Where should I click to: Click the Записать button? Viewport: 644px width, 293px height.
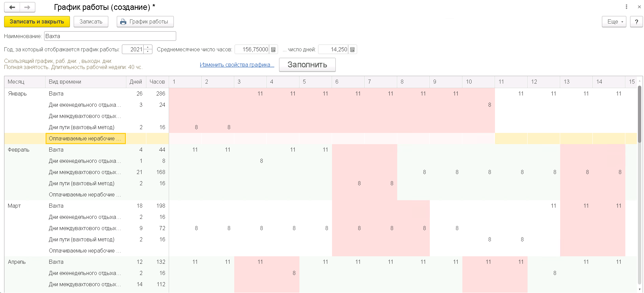(x=91, y=22)
